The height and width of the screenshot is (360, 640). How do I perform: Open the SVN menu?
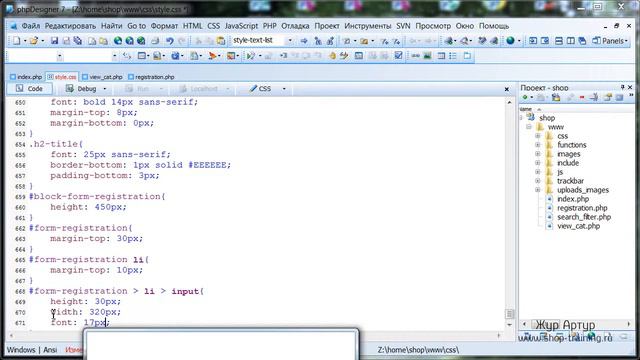403,26
